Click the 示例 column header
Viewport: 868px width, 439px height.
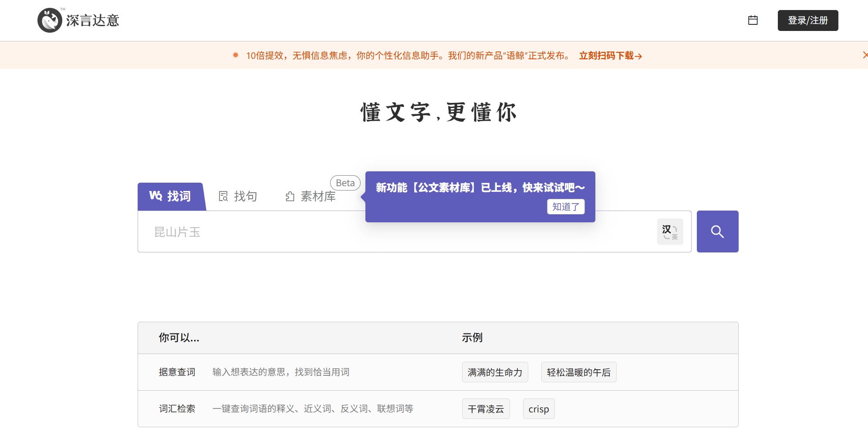point(472,338)
